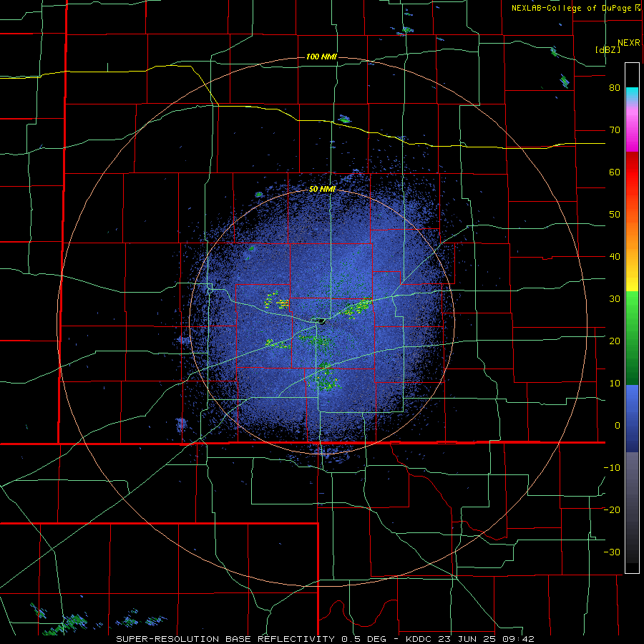Click the 0 dBZ scale value

618,426
